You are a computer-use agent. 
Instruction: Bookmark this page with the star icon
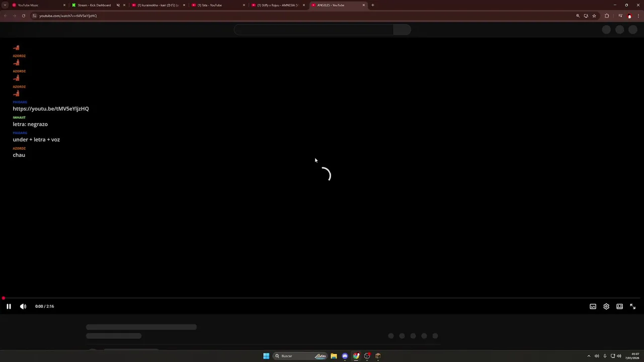coord(594,16)
